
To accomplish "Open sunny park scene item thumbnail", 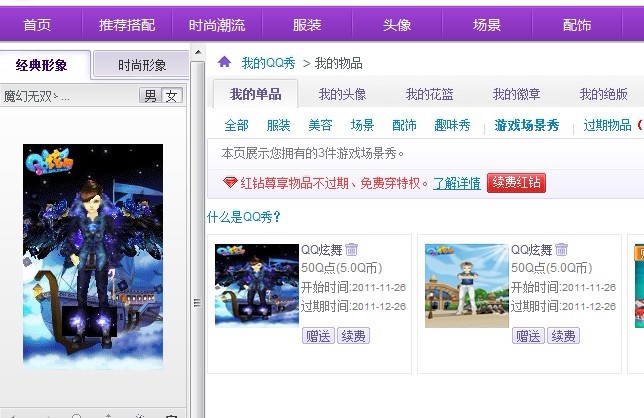I will point(467,286).
